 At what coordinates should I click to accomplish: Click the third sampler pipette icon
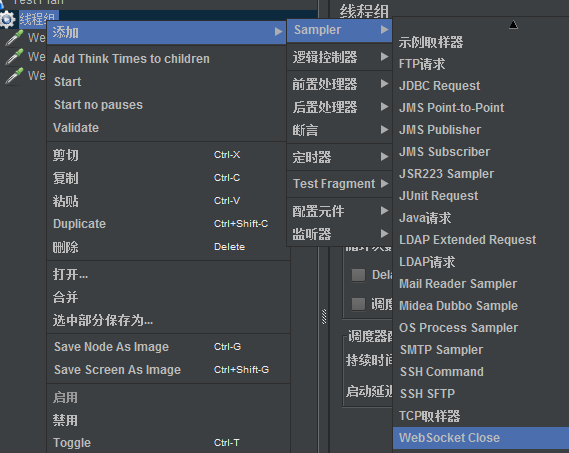pos(15,76)
